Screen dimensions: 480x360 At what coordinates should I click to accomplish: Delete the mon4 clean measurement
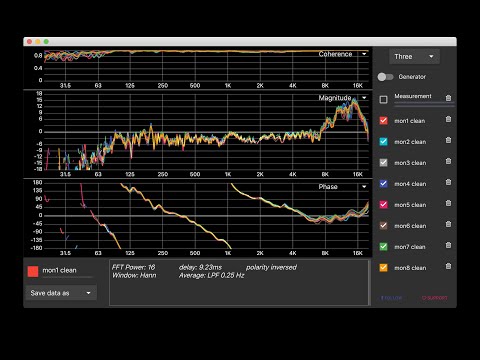coord(448,182)
